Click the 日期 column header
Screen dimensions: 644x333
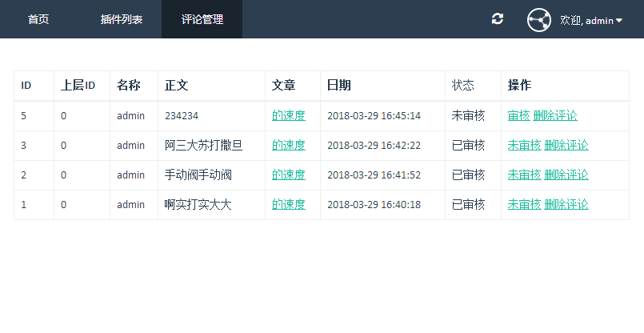tap(338, 86)
